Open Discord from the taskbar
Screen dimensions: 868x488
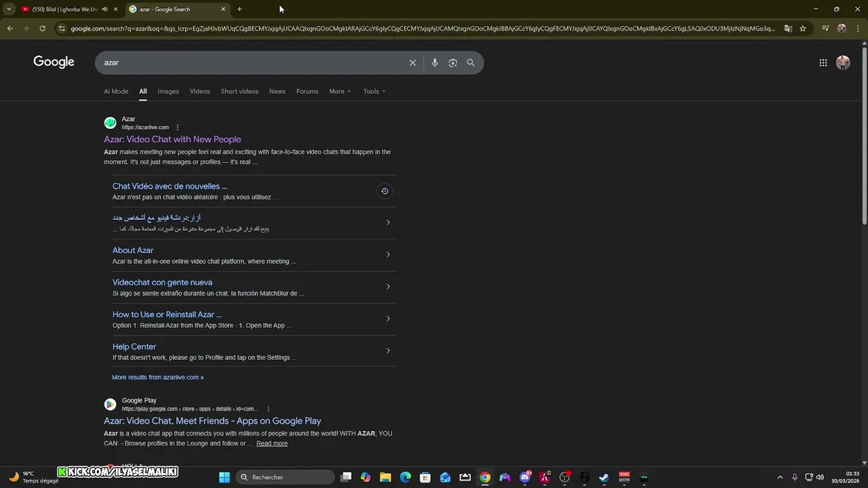(x=525, y=477)
